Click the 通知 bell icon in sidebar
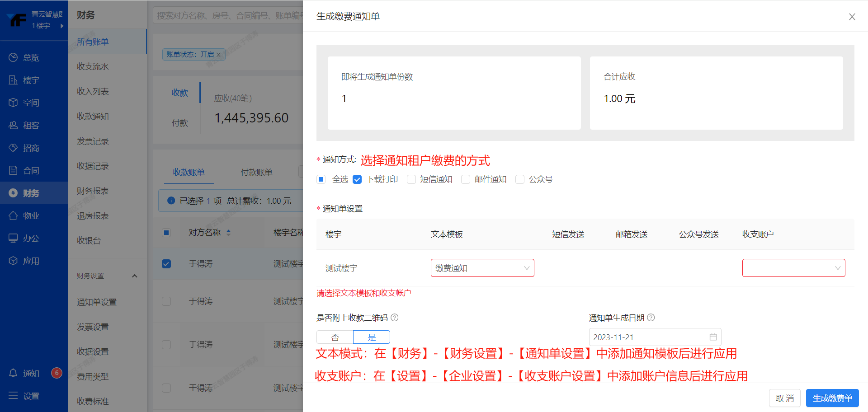Viewport: 868px width, 412px height. (13, 373)
